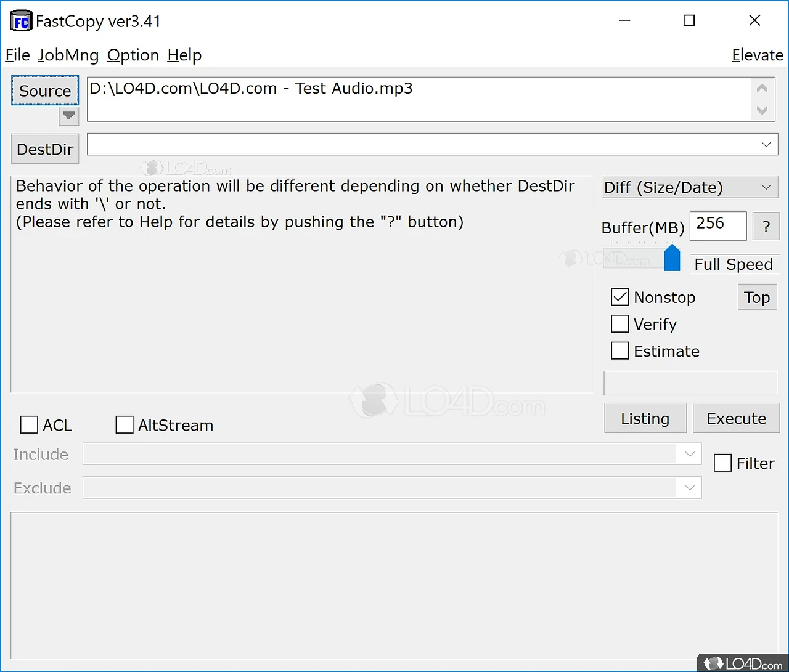Tick the Estimate checkbox

[x=619, y=351]
